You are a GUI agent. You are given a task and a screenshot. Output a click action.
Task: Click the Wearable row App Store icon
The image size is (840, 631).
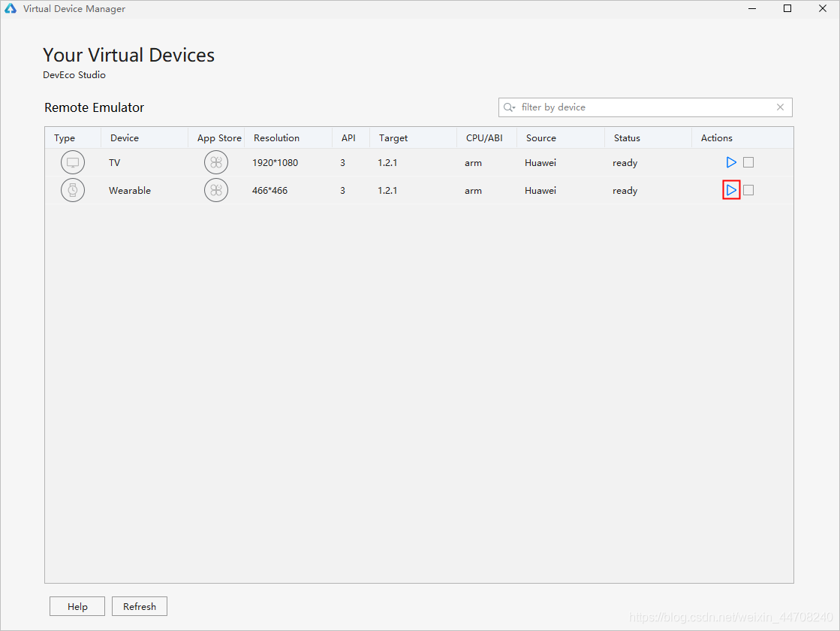216,190
